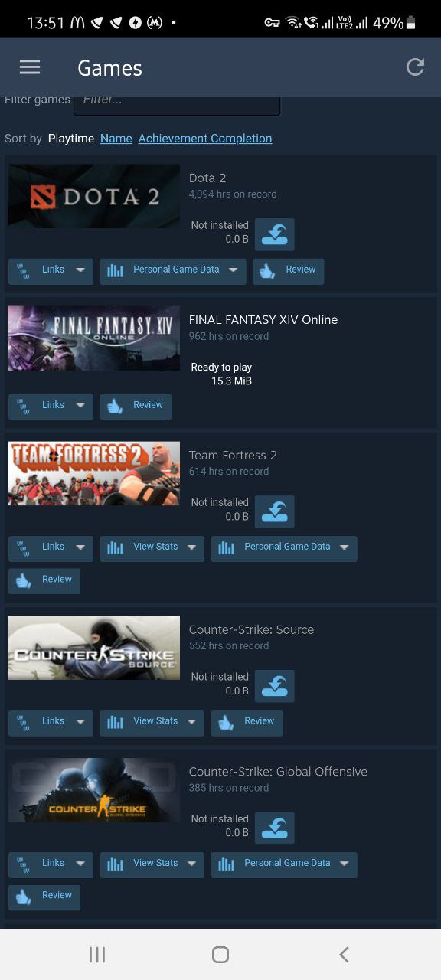Screen dimensions: 441x980
Task: Tap the refresh icon in header
Action: coord(415,67)
